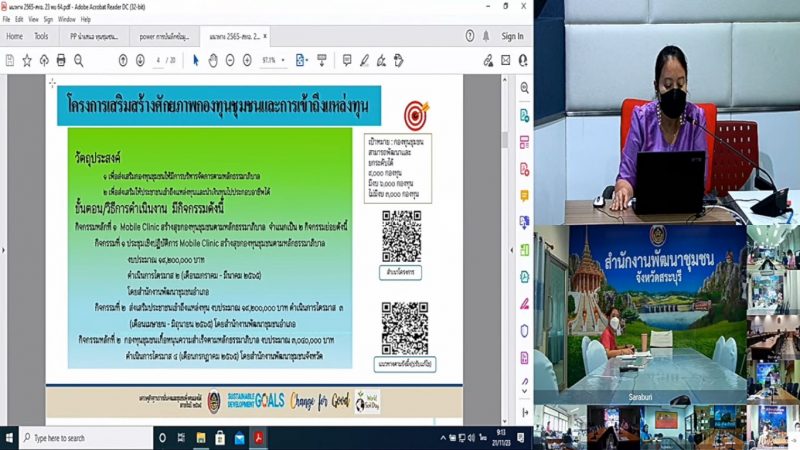Click the page number input field
800x450 pixels.
(160, 60)
